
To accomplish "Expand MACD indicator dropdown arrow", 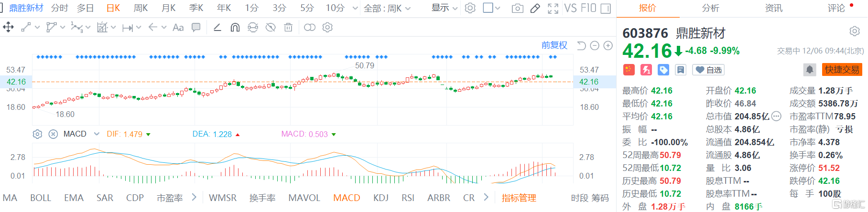I will [97, 134].
